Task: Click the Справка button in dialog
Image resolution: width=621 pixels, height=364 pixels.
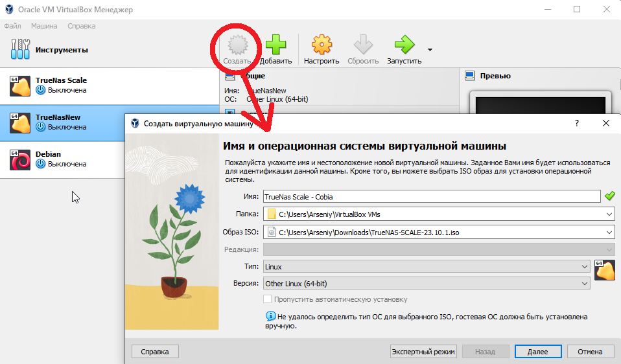Action: (x=155, y=351)
